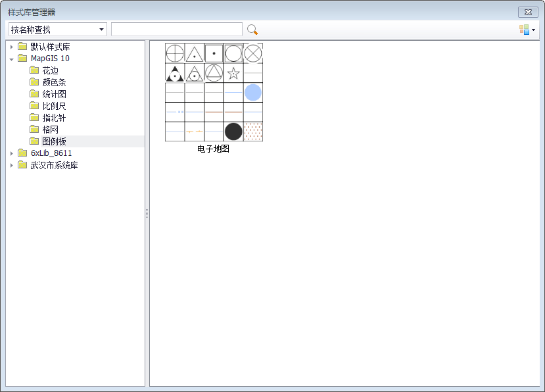Viewport: 545px width, 392px height.
Task: Select the 格网 folder
Action: click(50, 130)
